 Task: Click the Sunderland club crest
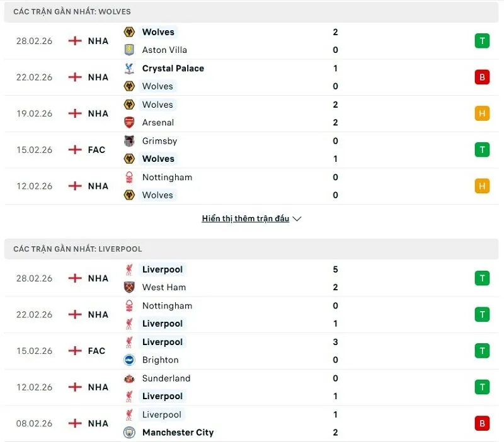click(x=130, y=378)
